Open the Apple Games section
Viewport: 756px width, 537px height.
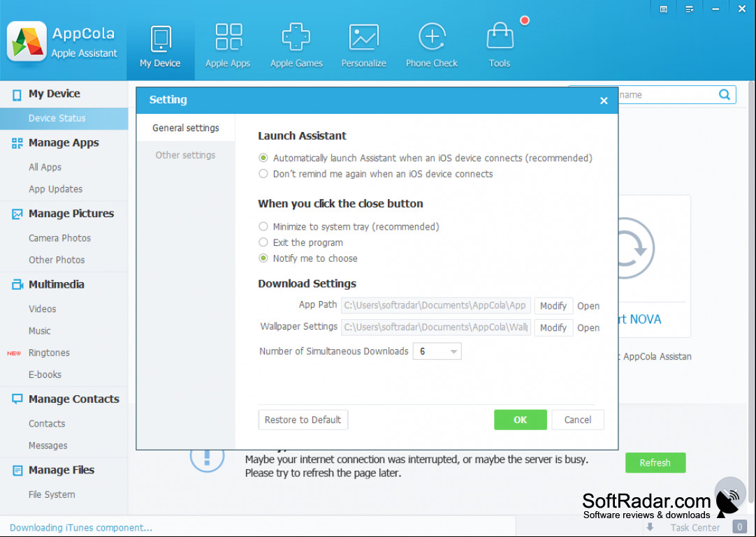point(296,47)
